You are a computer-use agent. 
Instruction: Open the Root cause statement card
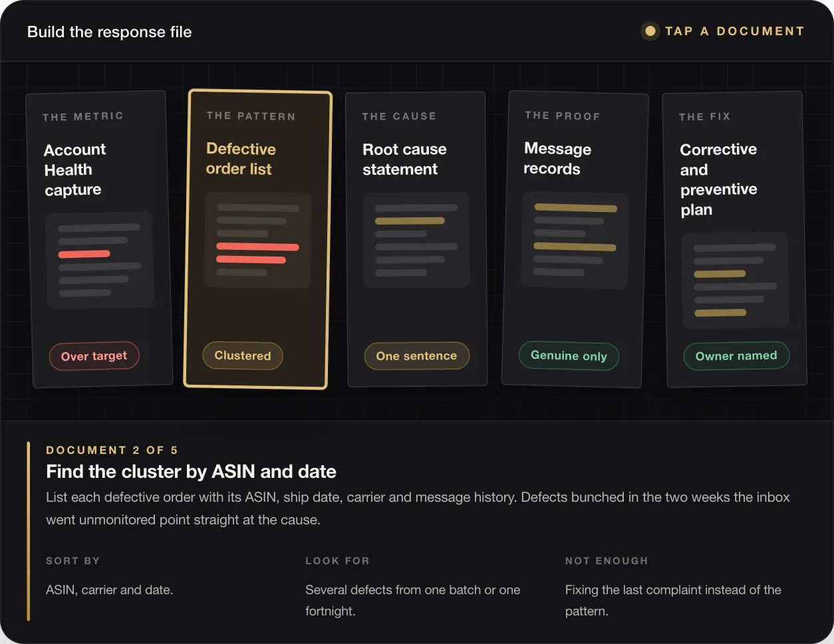click(416, 239)
